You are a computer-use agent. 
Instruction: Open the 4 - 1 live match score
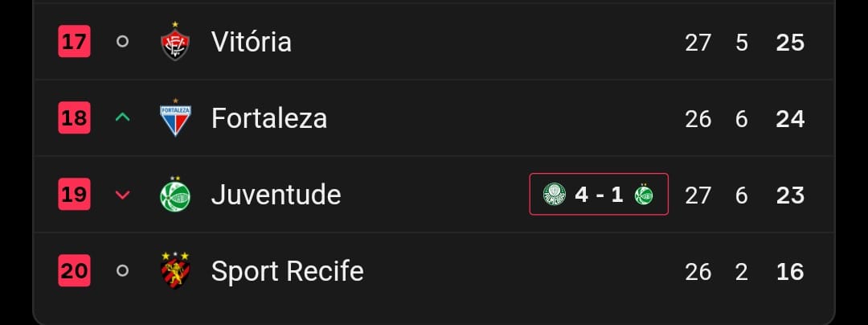pos(599,195)
